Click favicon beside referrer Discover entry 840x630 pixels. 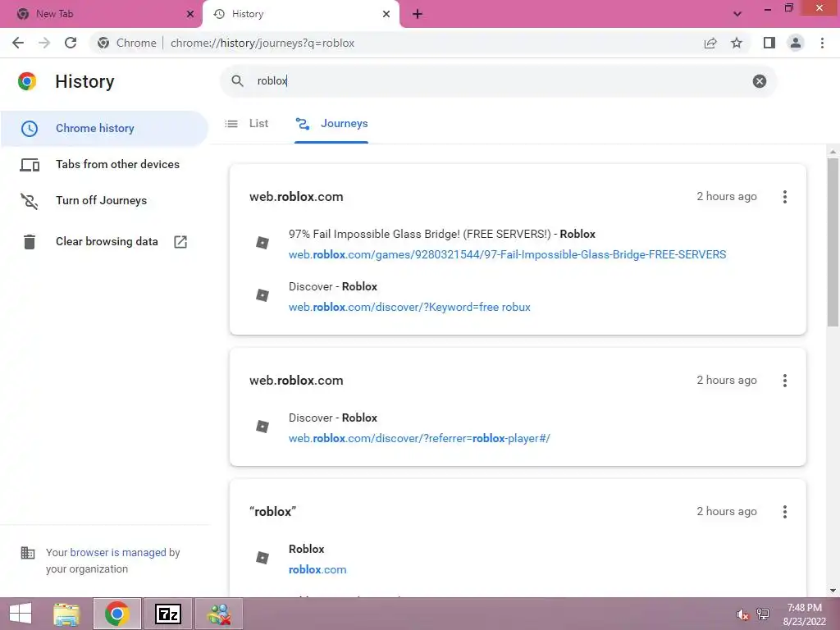click(262, 427)
